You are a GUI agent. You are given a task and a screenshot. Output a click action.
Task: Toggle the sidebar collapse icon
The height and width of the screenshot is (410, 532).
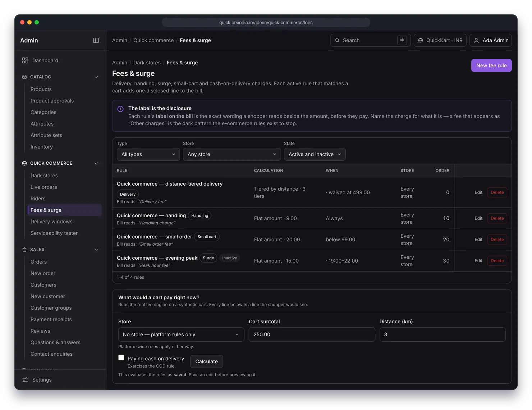tap(96, 40)
